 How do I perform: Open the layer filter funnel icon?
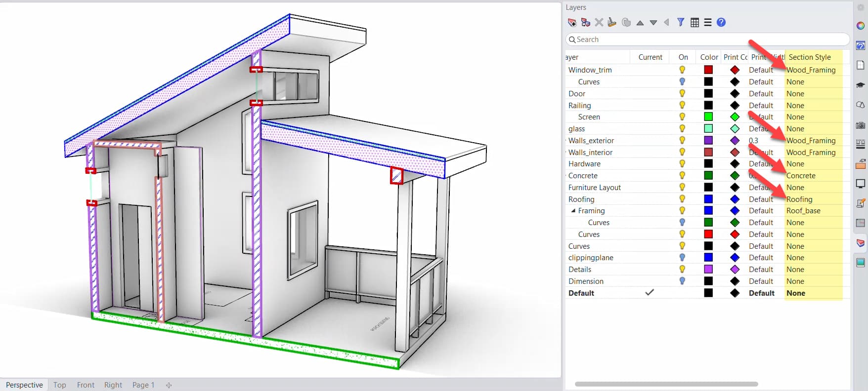click(x=681, y=22)
